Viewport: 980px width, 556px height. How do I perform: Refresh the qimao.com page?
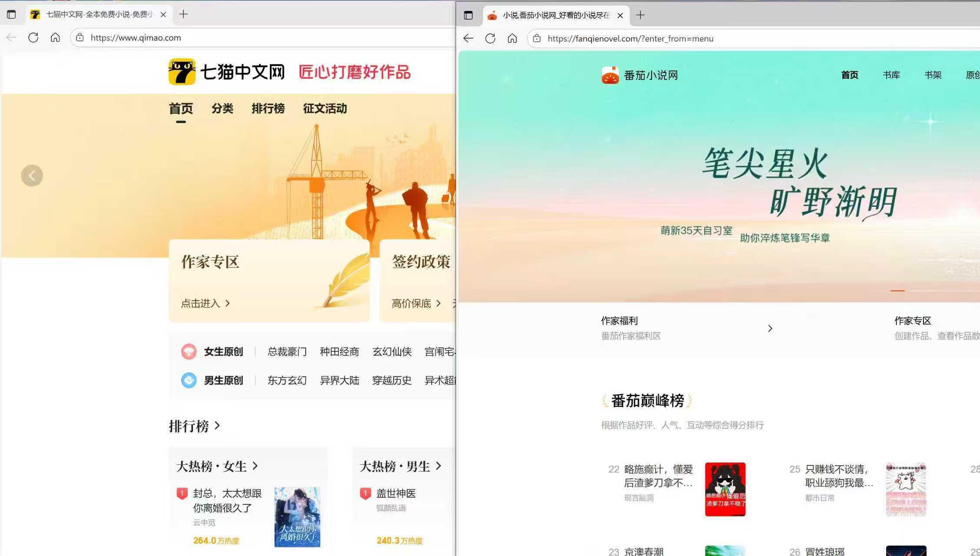[33, 37]
